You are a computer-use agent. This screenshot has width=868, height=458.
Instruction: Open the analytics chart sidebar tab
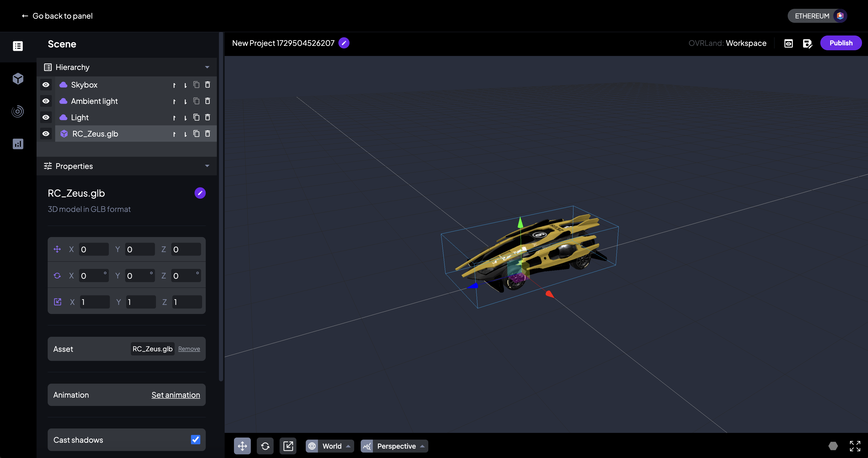[18, 144]
